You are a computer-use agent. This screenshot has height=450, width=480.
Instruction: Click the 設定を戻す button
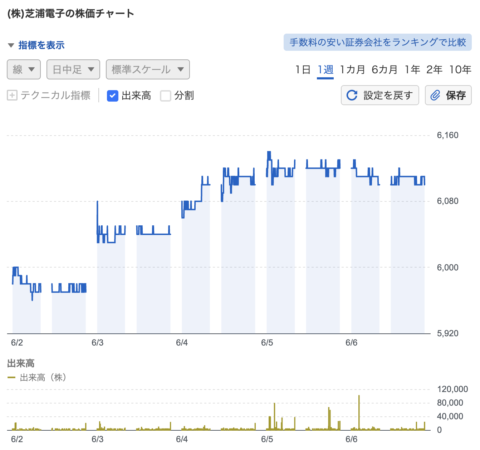click(380, 95)
